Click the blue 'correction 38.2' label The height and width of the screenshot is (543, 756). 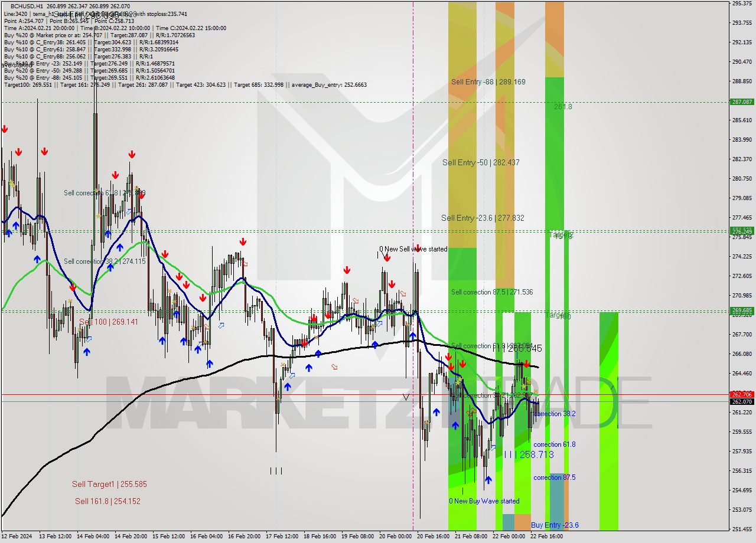pyautogui.click(x=554, y=414)
